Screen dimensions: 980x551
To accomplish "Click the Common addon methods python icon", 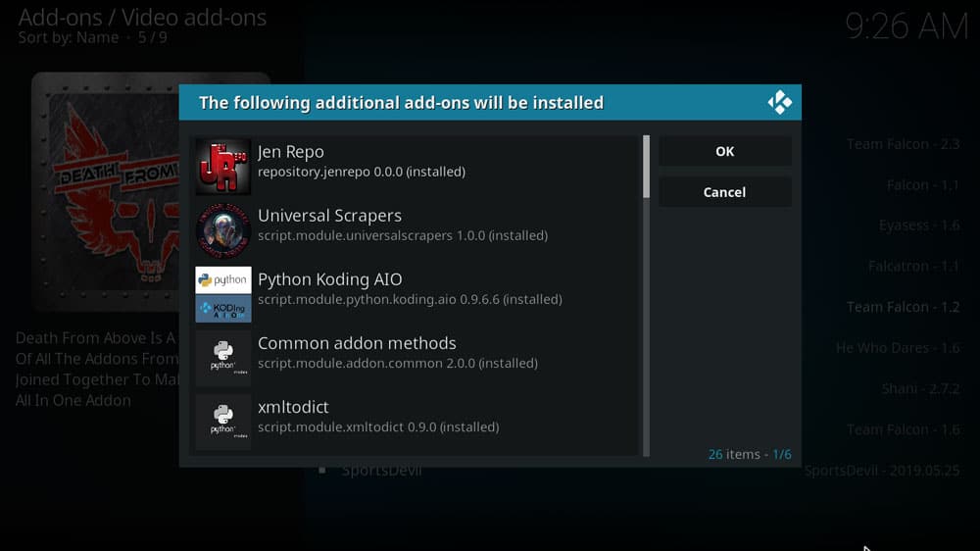I will point(223,359).
